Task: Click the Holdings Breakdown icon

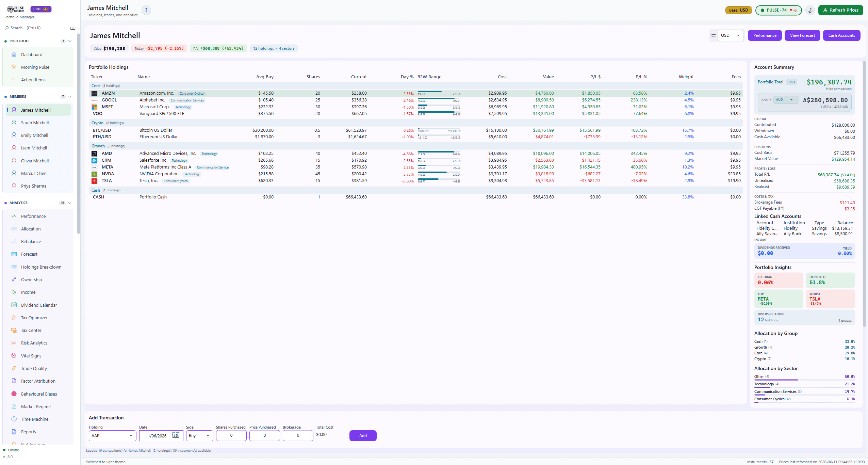Action: tap(14, 267)
